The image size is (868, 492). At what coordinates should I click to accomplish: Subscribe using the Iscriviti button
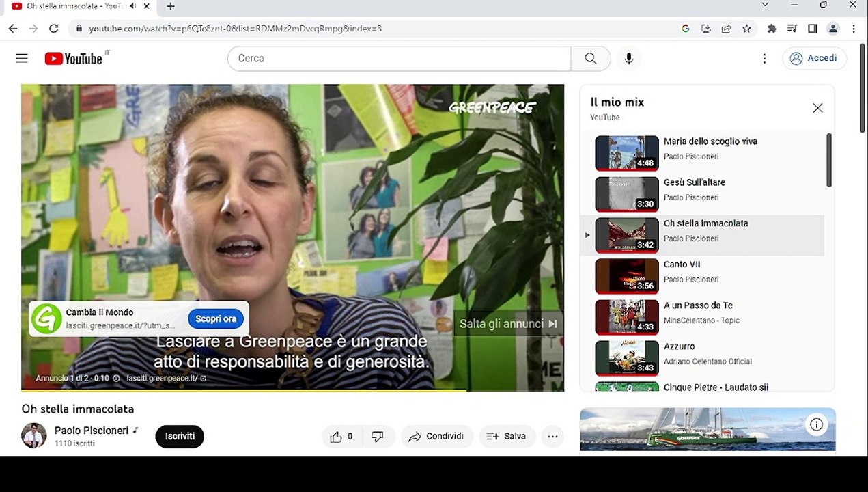pyautogui.click(x=180, y=436)
